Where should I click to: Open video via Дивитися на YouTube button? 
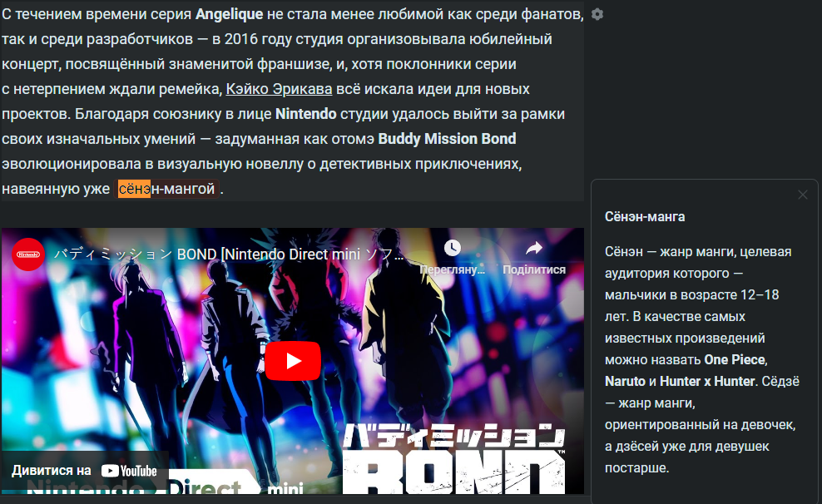click(84, 471)
